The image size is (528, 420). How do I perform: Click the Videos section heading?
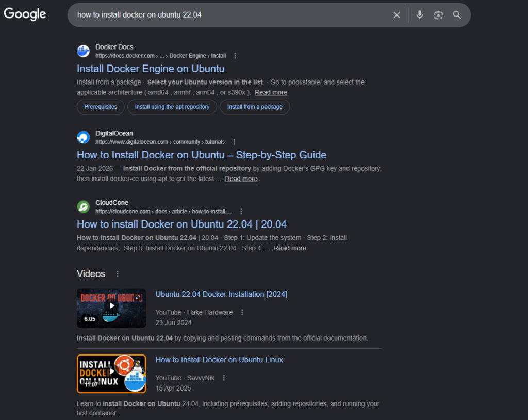pyautogui.click(x=91, y=273)
